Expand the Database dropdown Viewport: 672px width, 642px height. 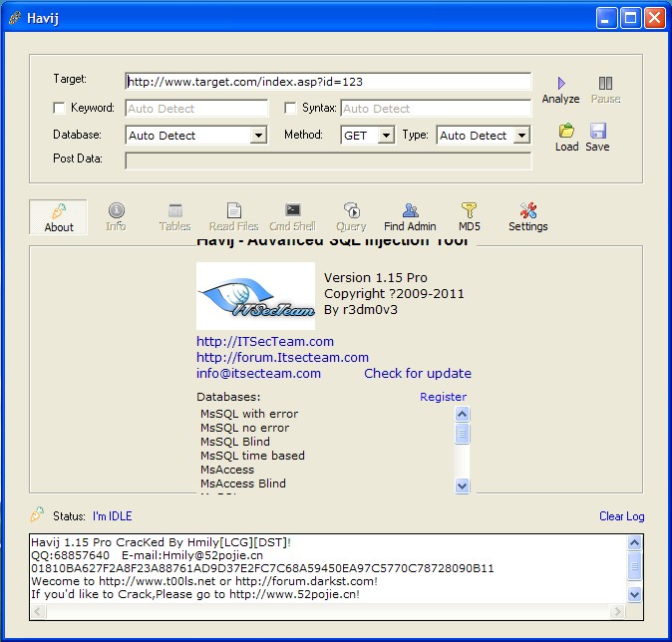[x=258, y=136]
